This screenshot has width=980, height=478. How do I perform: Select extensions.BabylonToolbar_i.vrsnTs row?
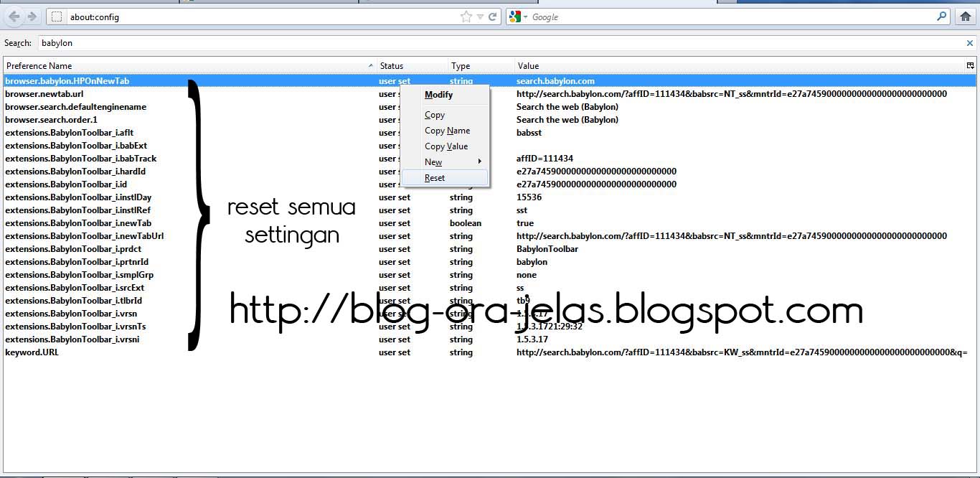[x=489, y=327]
